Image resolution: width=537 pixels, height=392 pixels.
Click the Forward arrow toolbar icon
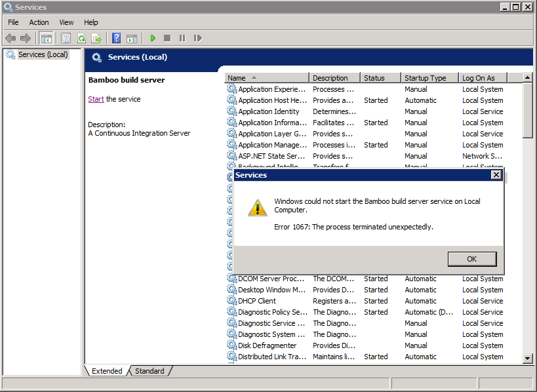pyautogui.click(x=26, y=38)
